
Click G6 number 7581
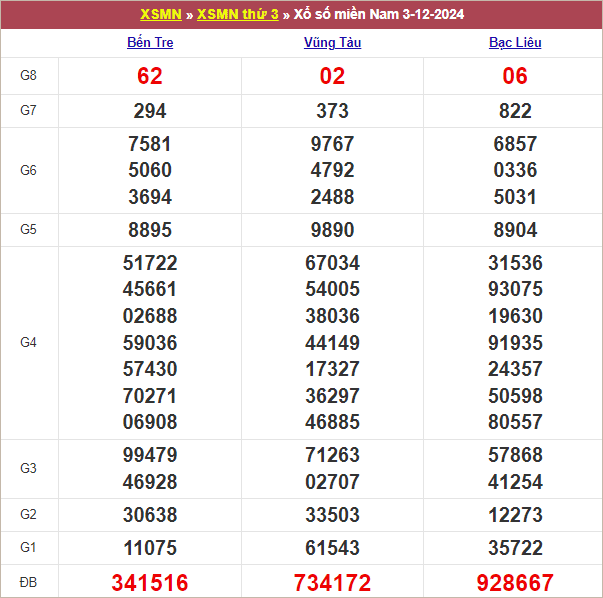(150, 144)
